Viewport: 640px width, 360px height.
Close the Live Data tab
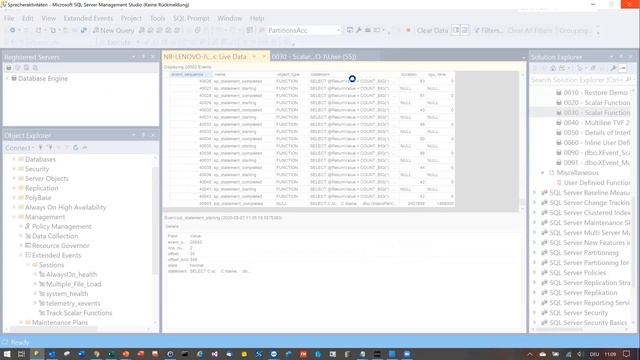click(264, 57)
